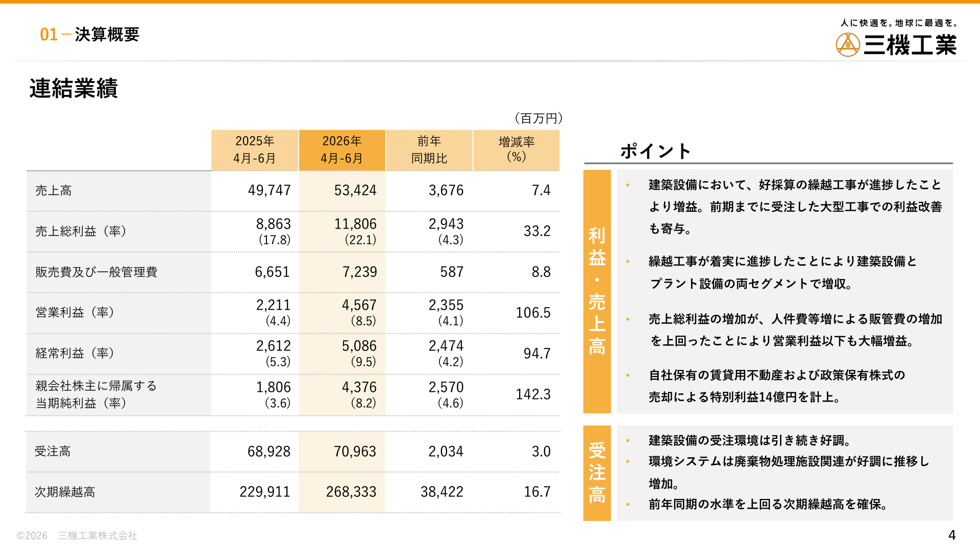Select the SG&A change value "587"

tap(452, 272)
